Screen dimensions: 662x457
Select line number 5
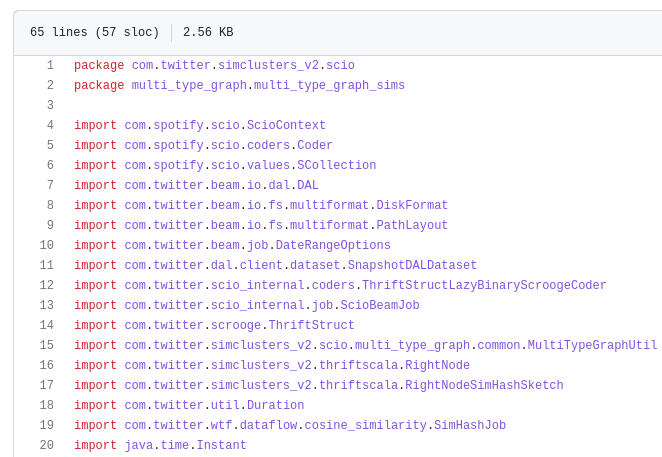[50, 145]
